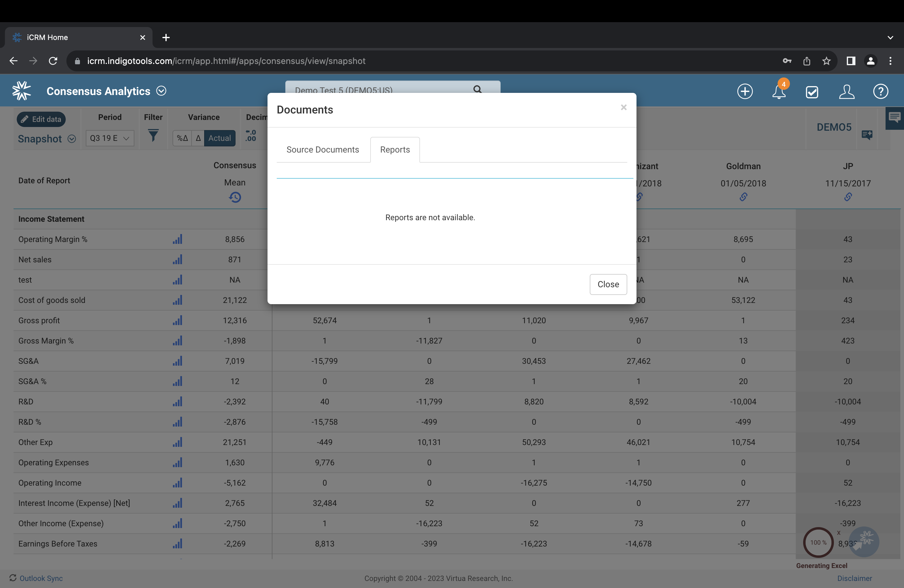Viewport: 904px width, 588px height.
Task: Click the iCRM snowflake logo
Action: pyautogui.click(x=22, y=91)
